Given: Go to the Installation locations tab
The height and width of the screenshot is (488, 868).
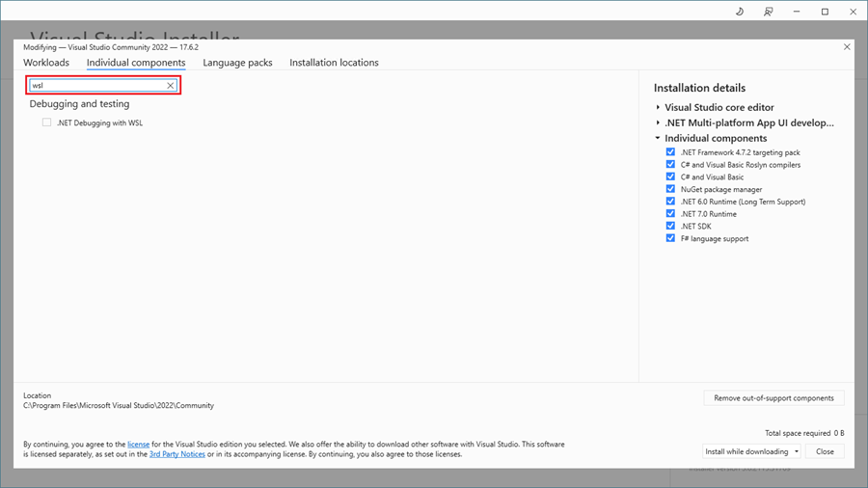Looking at the screenshot, I should tap(334, 63).
